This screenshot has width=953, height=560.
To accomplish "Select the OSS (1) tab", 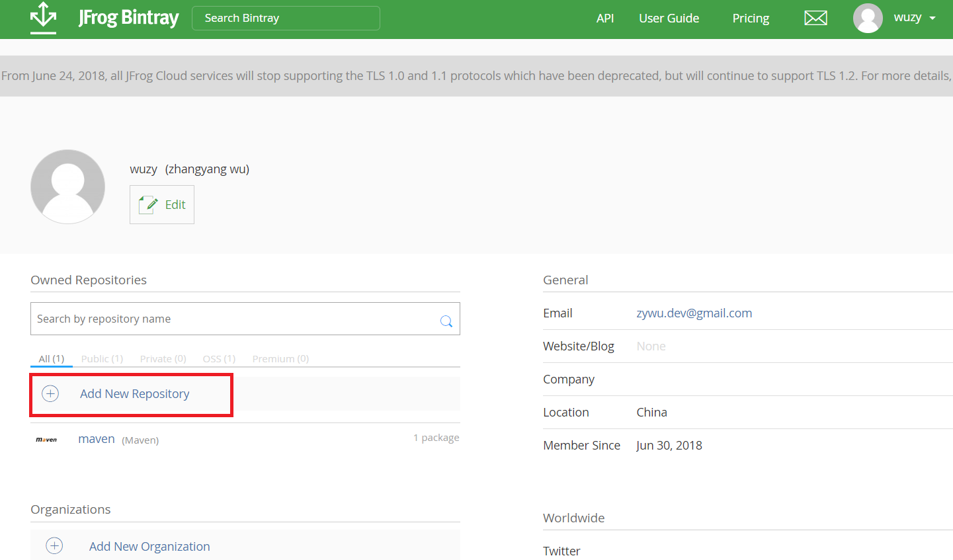I will point(219,359).
